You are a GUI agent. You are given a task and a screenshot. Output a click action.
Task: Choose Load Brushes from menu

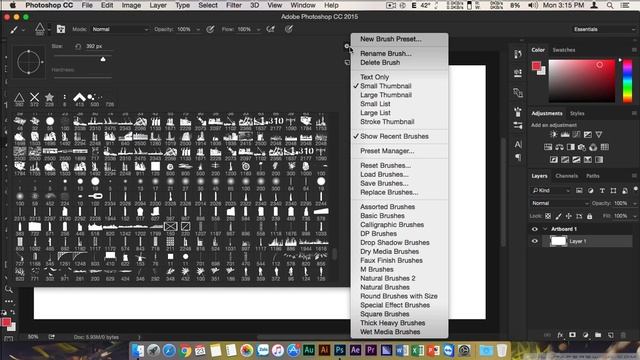pos(384,174)
